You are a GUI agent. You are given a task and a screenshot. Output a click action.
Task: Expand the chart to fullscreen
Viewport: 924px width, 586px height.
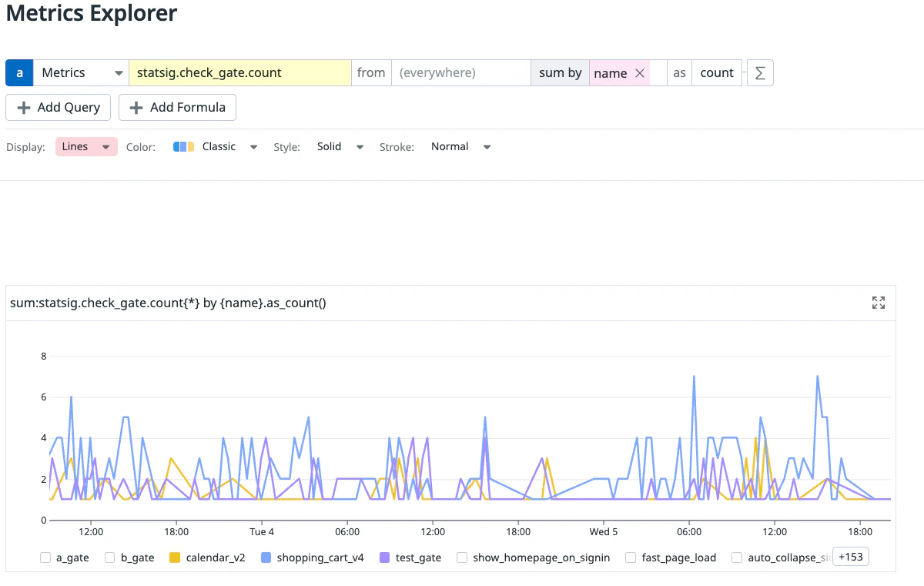pos(878,303)
